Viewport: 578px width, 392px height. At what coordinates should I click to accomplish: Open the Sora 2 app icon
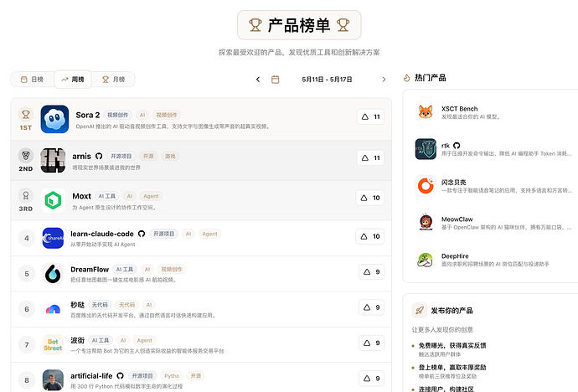tap(54, 119)
